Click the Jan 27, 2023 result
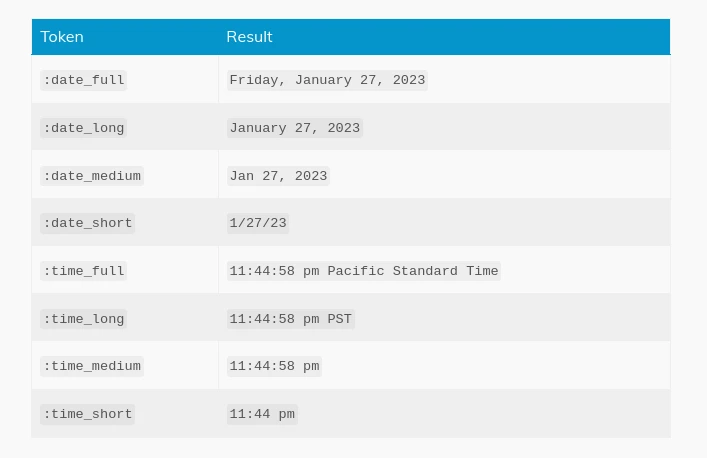 tap(278, 176)
